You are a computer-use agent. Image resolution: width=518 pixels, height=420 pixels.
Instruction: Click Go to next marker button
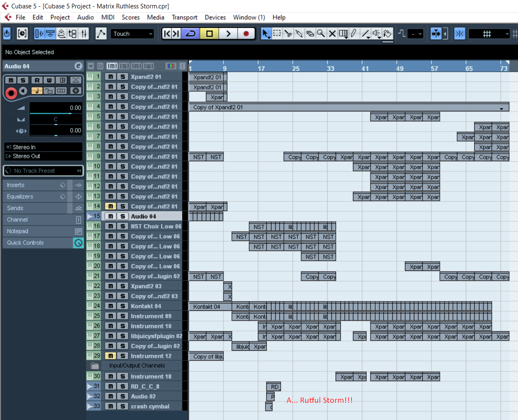pos(176,34)
